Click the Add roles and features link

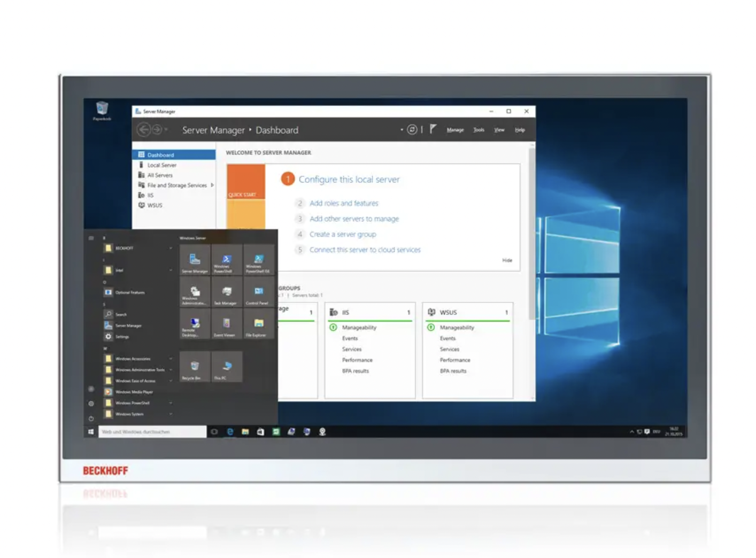click(344, 203)
